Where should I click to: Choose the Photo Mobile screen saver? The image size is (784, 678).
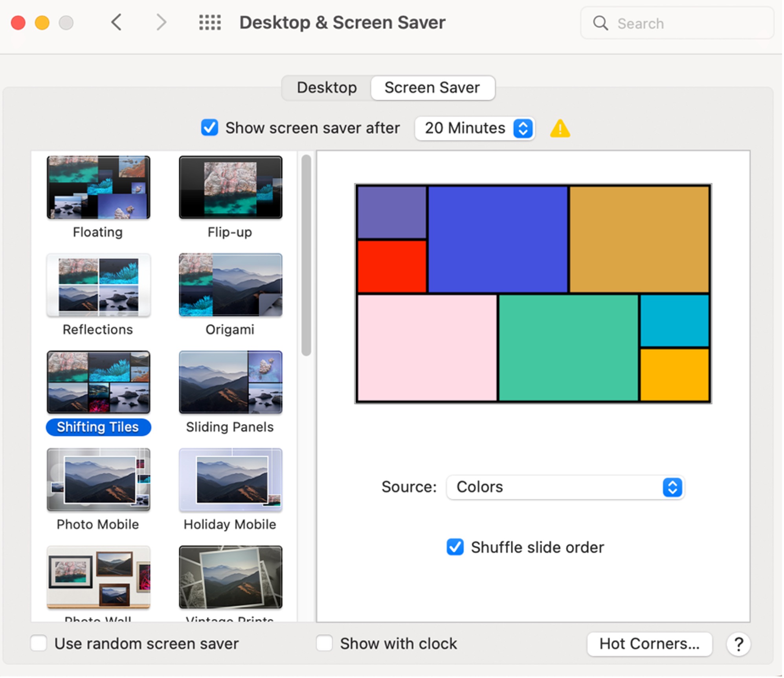click(x=98, y=480)
